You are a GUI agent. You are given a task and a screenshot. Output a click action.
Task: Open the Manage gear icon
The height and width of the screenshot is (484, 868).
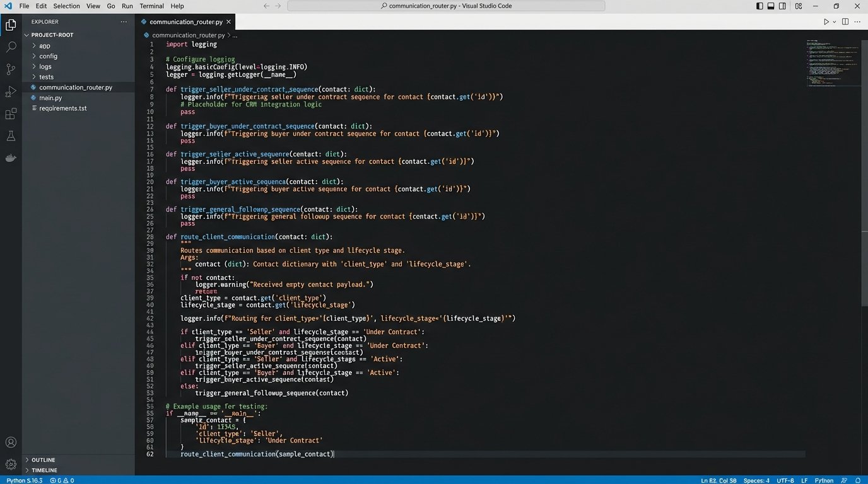point(11,464)
